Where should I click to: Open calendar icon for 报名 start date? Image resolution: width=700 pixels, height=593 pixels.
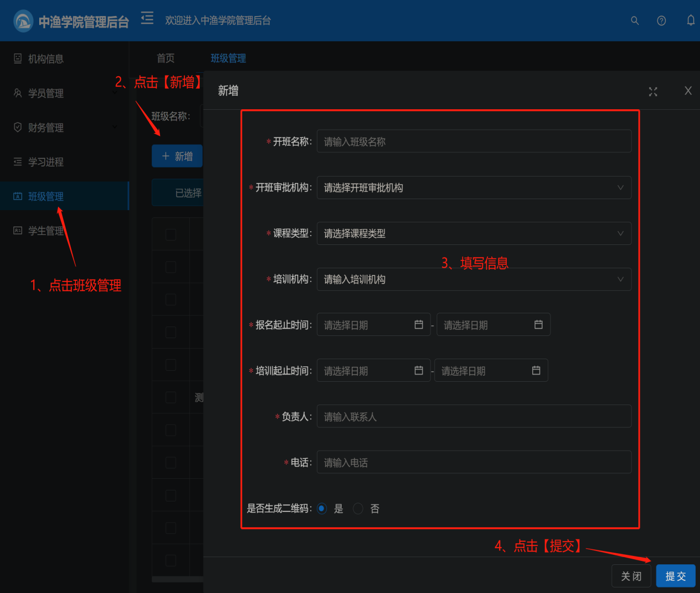(419, 324)
